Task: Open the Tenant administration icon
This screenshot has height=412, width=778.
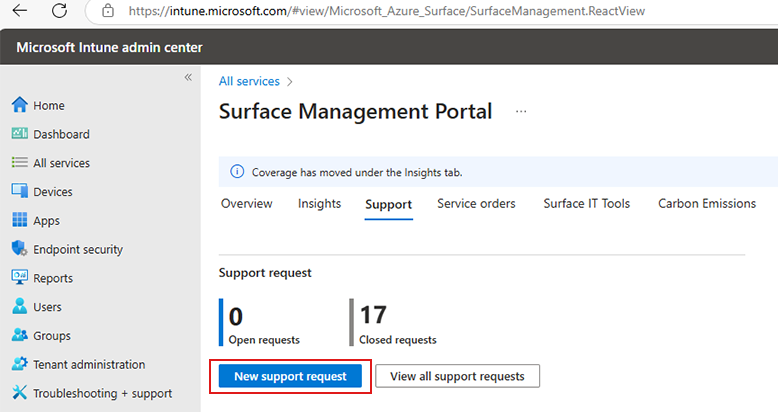Action: [x=19, y=365]
